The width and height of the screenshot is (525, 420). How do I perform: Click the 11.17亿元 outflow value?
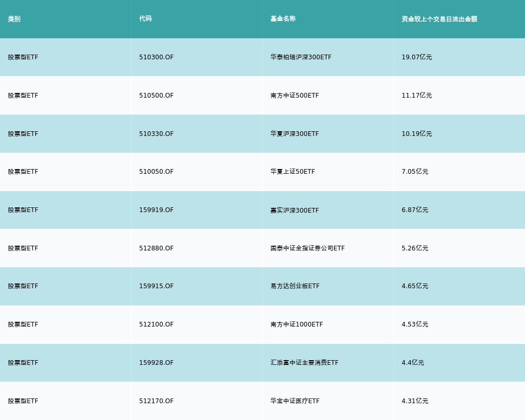tap(416, 96)
